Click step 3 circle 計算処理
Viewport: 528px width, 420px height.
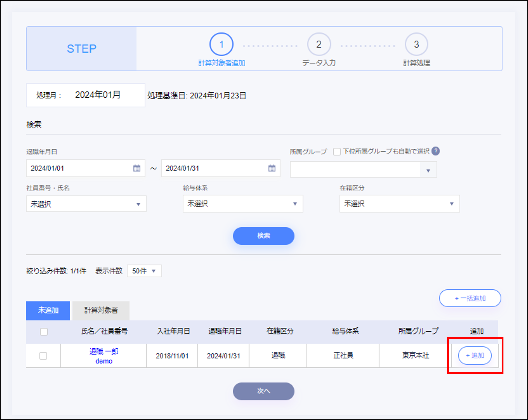click(x=416, y=44)
